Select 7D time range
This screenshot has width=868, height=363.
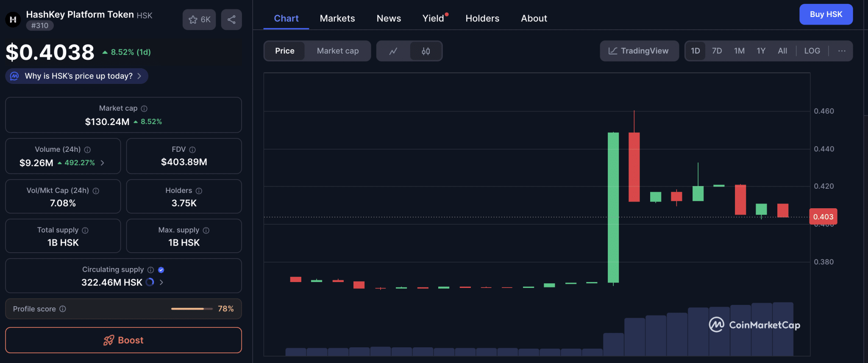[x=717, y=51]
